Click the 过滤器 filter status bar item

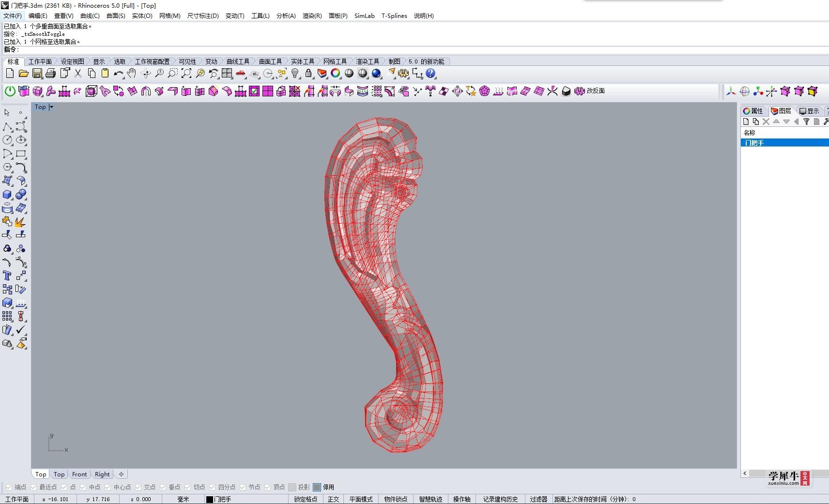[538, 499]
